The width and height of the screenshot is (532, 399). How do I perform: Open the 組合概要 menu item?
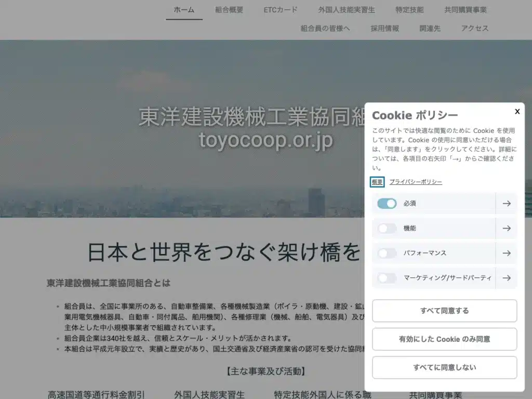[x=229, y=10]
